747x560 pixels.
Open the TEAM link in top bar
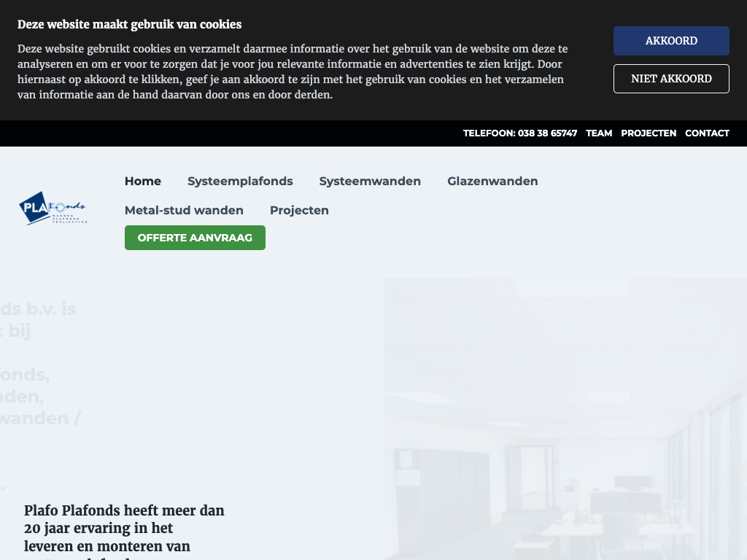coord(599,133)
